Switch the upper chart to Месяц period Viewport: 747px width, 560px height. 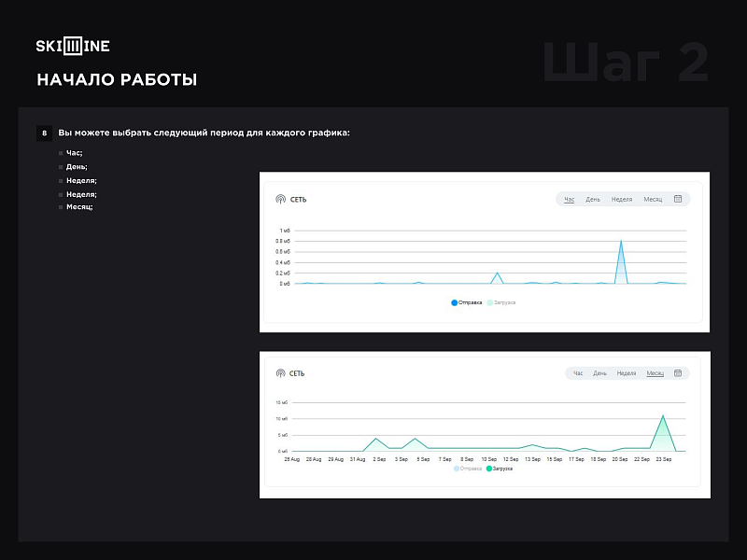(x=653, y=199)
